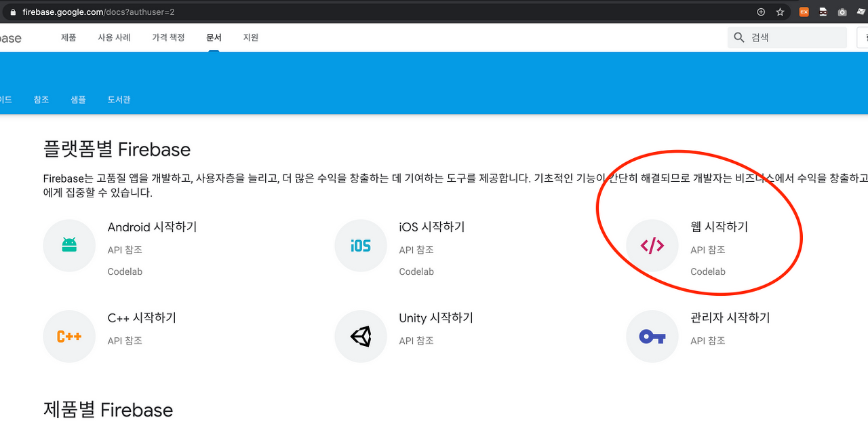Open the Unity 시작하기 link

point(436,318)
